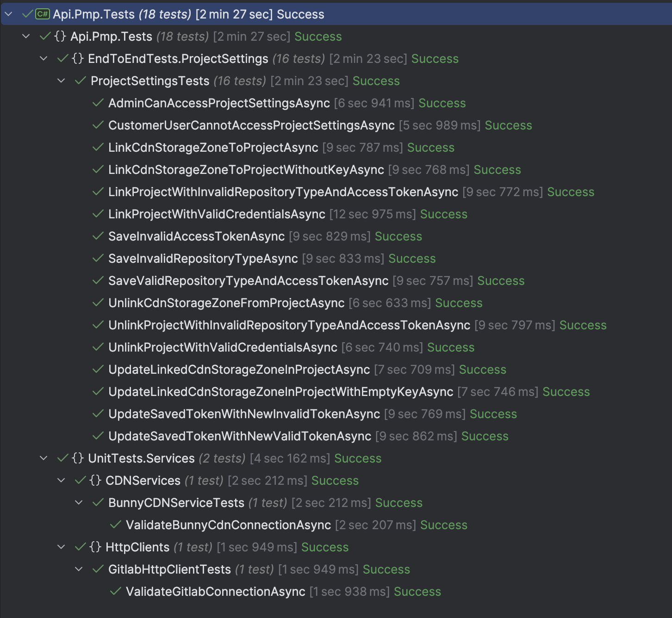This screenshot has width=672, height=618.
Task: Collapse the GitlabHttpClientTests node
Action: pos(79,569)
